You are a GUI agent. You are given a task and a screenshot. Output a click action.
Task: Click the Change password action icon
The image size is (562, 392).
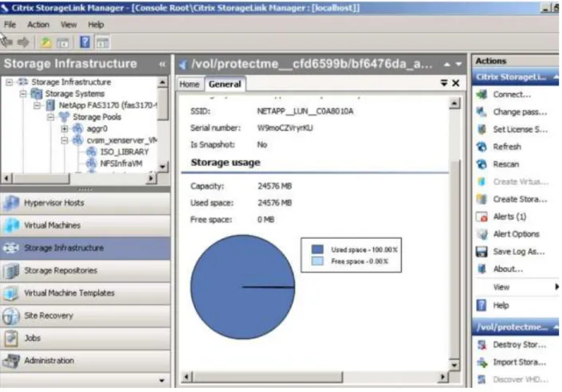[481, 112]
